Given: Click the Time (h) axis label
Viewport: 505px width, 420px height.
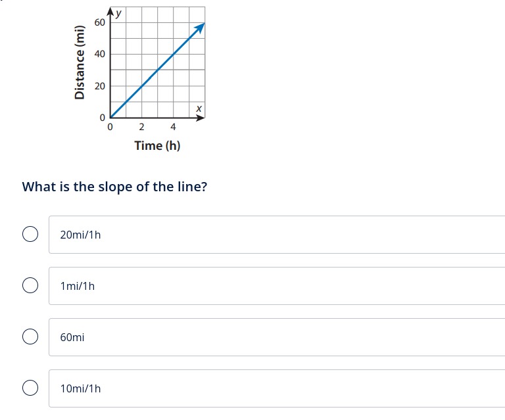Looking at the screenshot, I should (x=157, y=146).
